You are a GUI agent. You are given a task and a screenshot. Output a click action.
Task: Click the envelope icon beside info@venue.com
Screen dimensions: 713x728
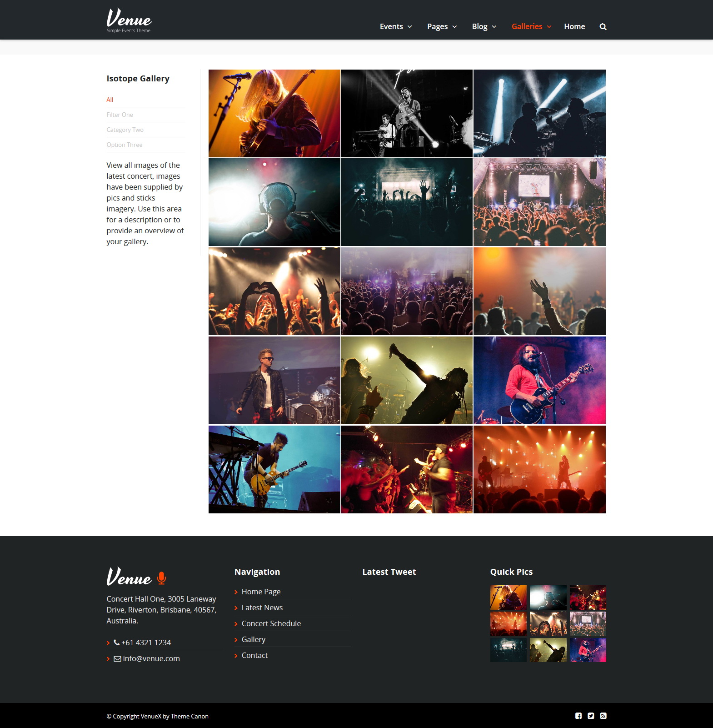pyautogui.click(x=117, y=658)
